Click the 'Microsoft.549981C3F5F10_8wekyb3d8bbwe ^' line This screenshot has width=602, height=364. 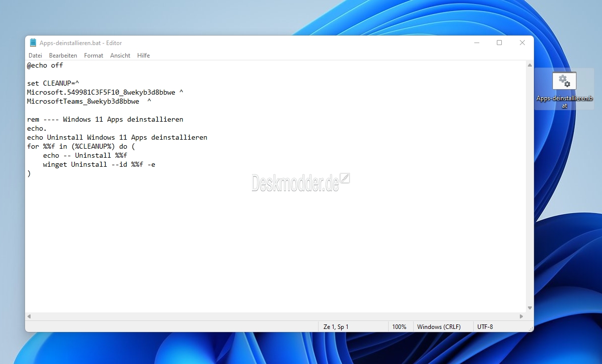tap(105, 93)
